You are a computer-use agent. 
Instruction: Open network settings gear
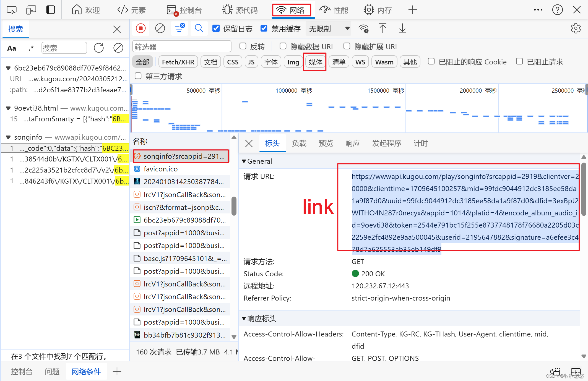click(576, 28)
